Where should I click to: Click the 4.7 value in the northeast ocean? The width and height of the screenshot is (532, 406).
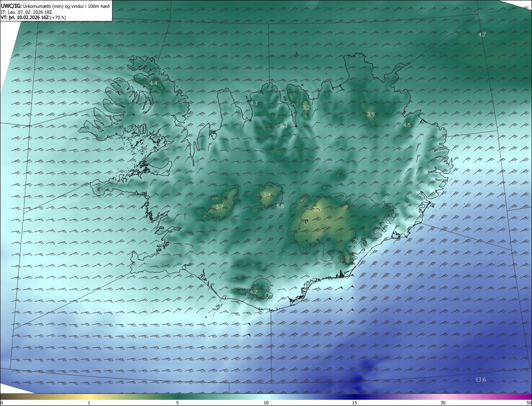(482, 34)
